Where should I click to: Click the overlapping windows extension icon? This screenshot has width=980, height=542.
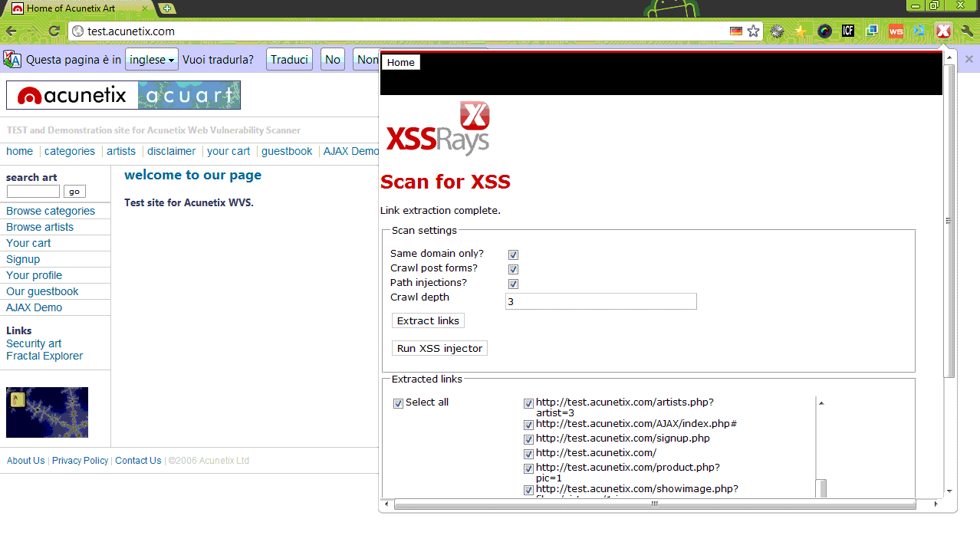[x=872, y=31]
